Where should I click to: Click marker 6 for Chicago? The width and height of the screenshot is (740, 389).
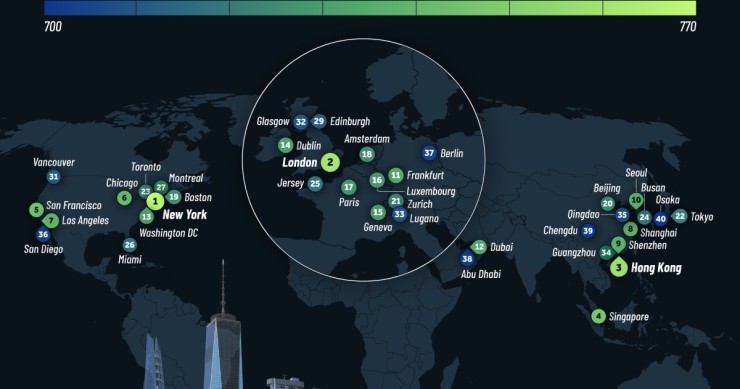click(125, 198)
